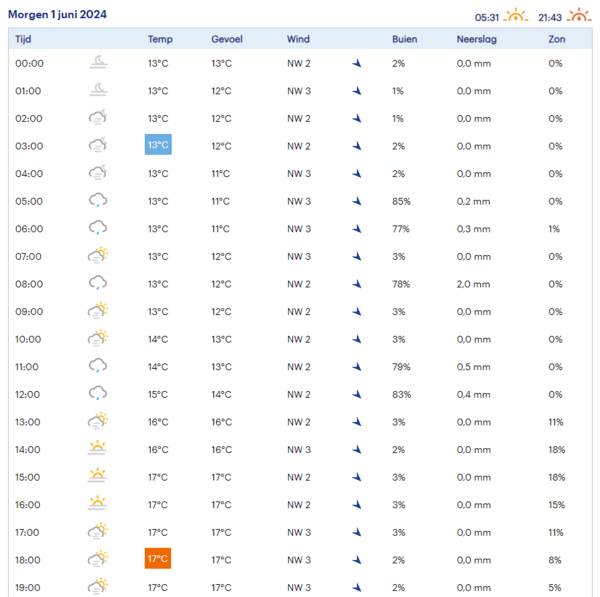Click the 19:00 time row label
600x597 pixels.
pos(27,587)
